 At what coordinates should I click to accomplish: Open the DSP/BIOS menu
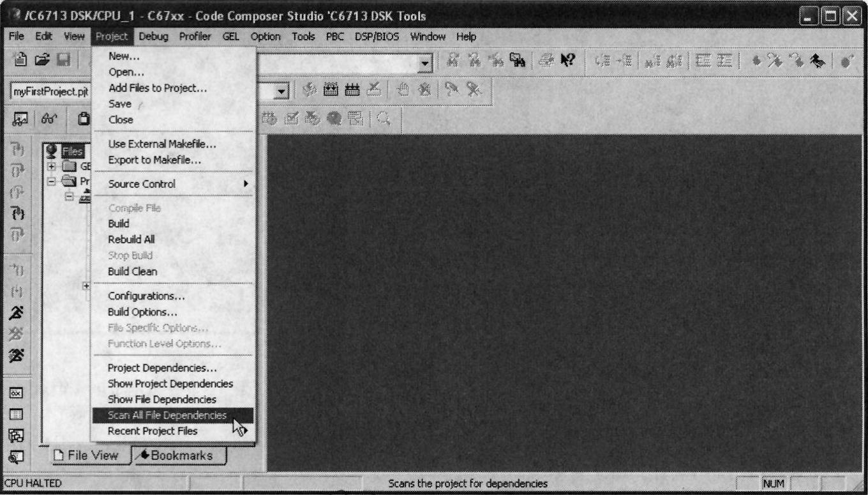click(x=376, y=36)
